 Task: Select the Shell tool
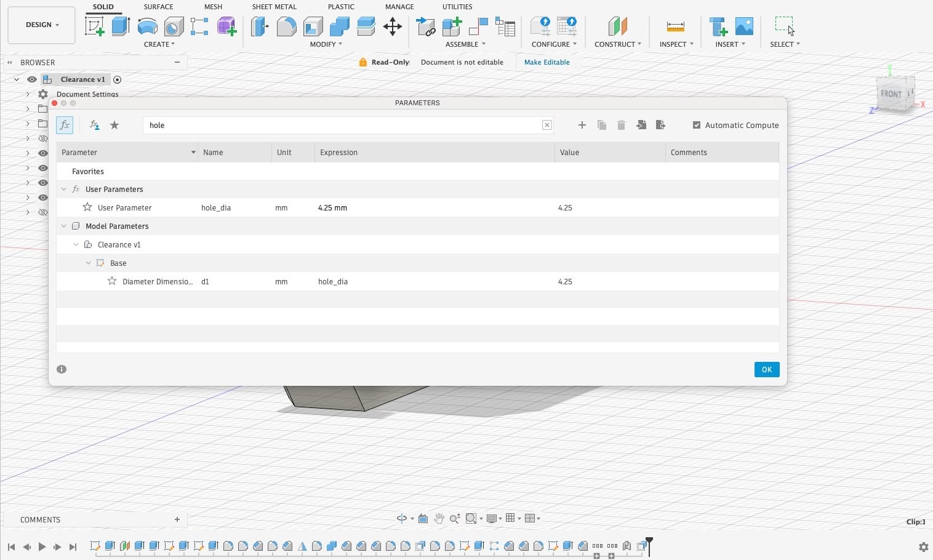313,26
